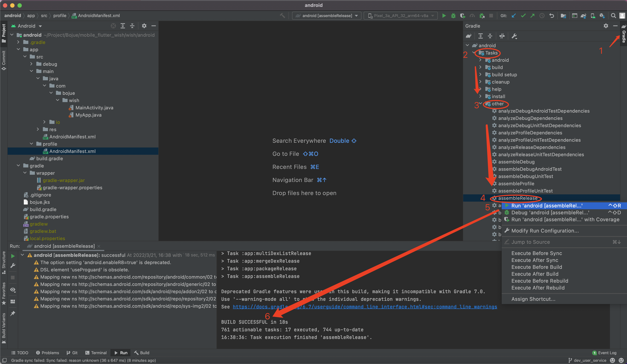Open the run configuration dropdown
The height and width of the screenshot is (364, 627).
[326, 16]
